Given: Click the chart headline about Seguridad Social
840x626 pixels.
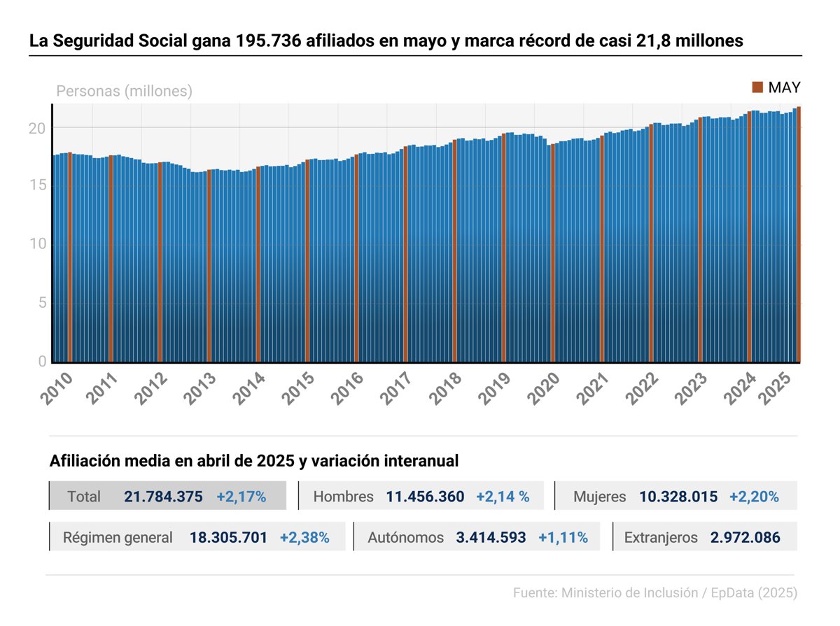Looking at the screenshot, I should [x=386, y=41].
